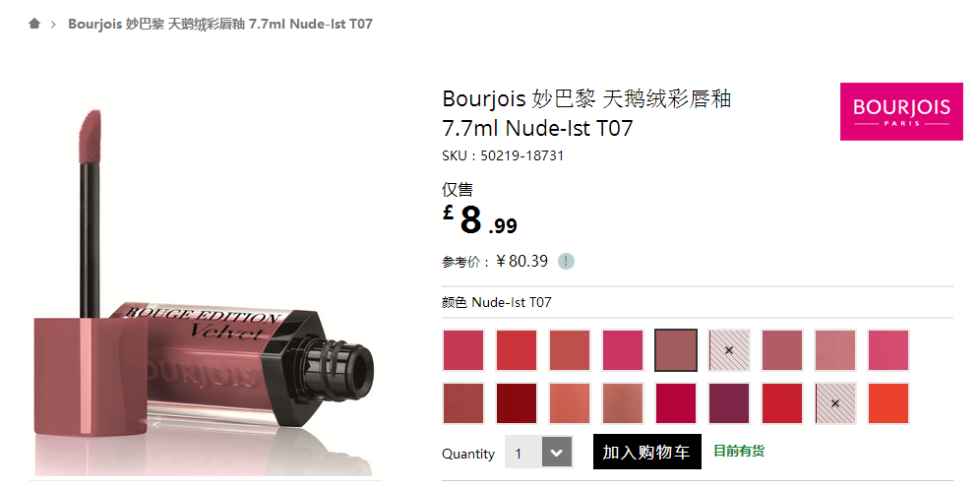
Task: Choose the deep dark red swatch
Action: 517,403
